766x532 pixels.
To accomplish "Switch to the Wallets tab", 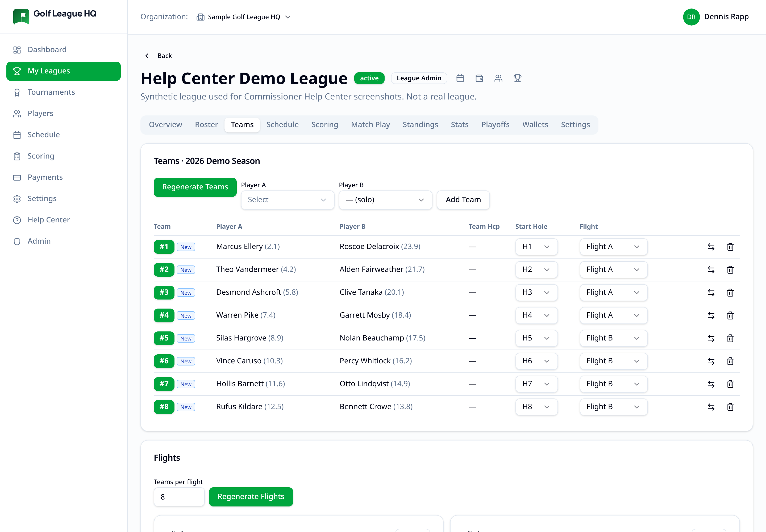I will tap(535, 125).
